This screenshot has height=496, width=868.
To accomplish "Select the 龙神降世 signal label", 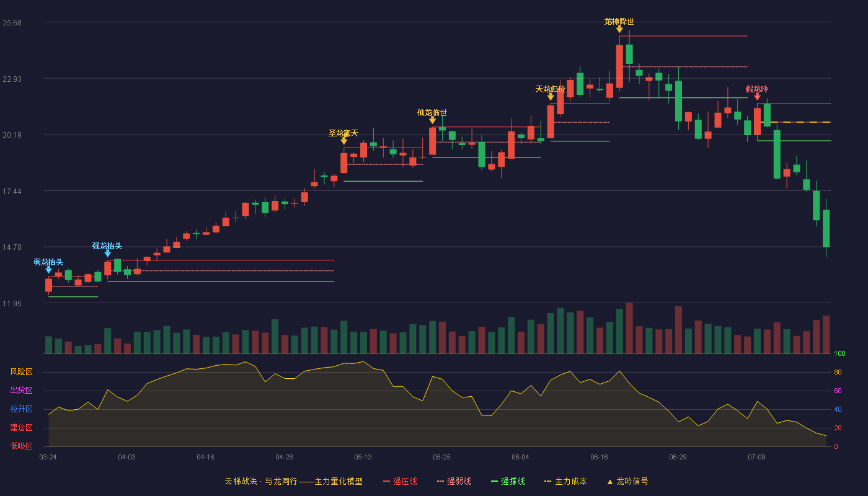I will tap(619, 22).
